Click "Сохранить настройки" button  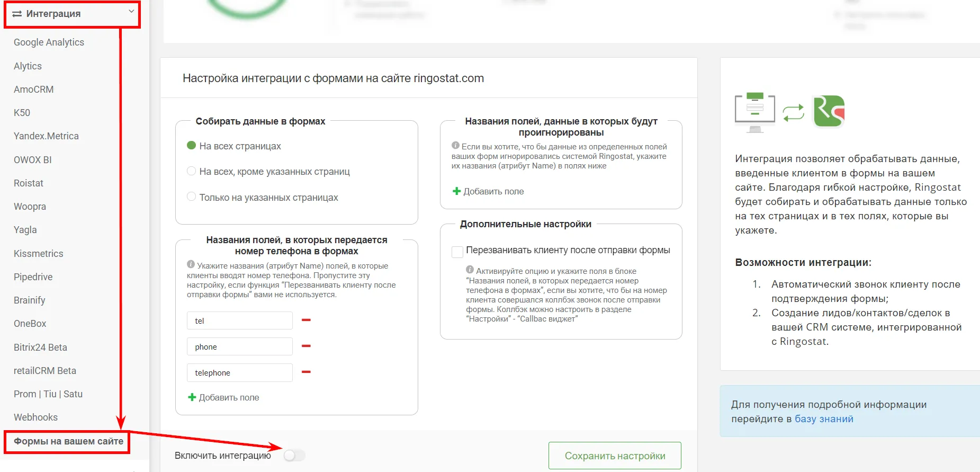pos(615,456)
